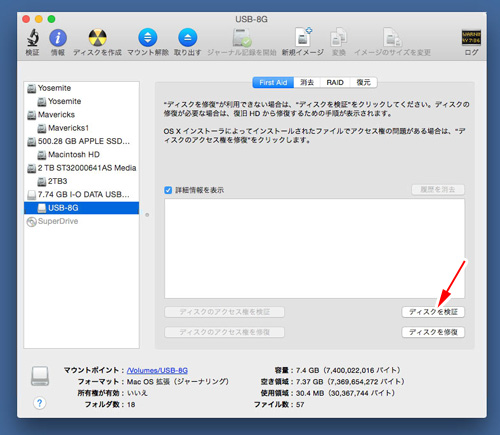
Task: Select the 7.74 GB I-O DATA USB disk
Action: pos(81,195)
